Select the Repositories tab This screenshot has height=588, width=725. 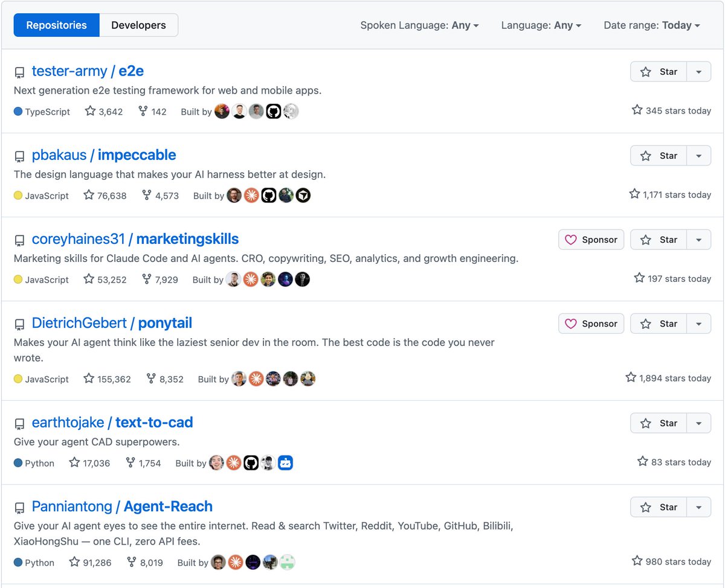click(57, 25)
